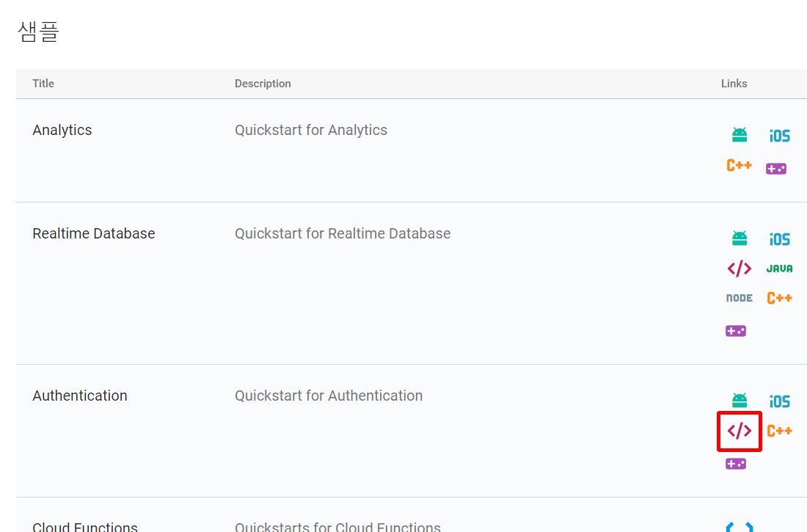Image resolution: width=807 pixels, height=532 pixels.
Task: Open Unity game sample for Analytics
Action: 775,169
